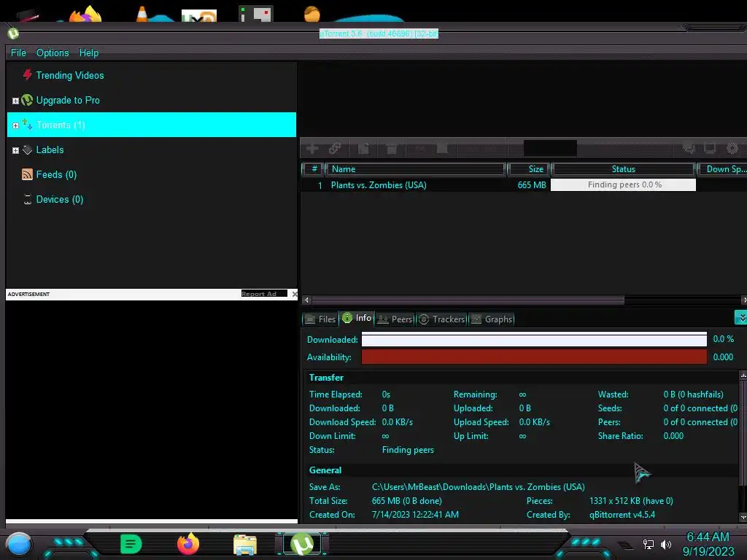The height and width of the screenshot is (560, 747).
Task: Click the network tray icon
Action: [x=648, y=544]
